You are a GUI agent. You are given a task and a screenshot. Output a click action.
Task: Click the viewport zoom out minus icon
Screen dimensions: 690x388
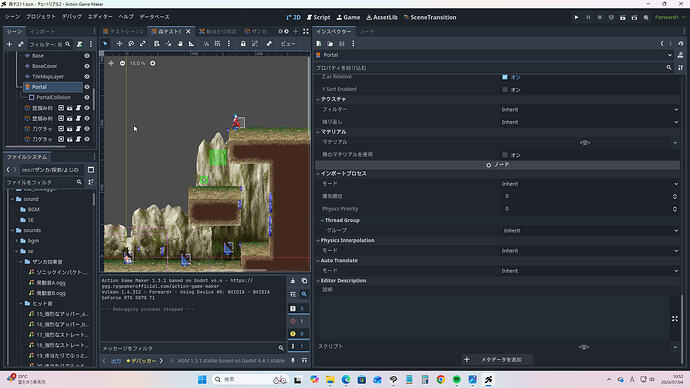122,63
